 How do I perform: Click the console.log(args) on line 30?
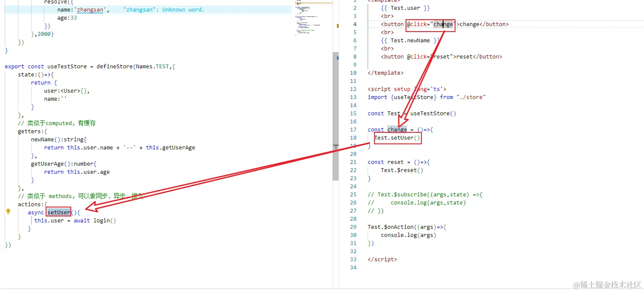409,235
